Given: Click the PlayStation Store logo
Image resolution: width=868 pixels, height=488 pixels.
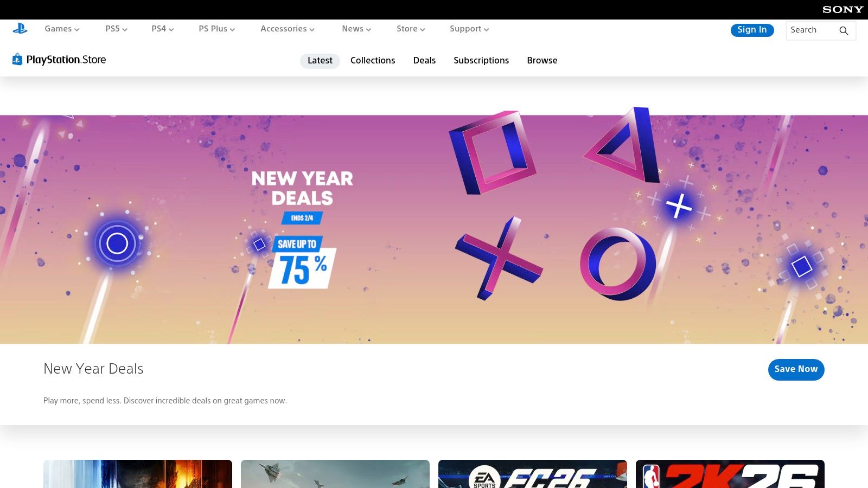Looking at the screenshot, I should [60, 60].
